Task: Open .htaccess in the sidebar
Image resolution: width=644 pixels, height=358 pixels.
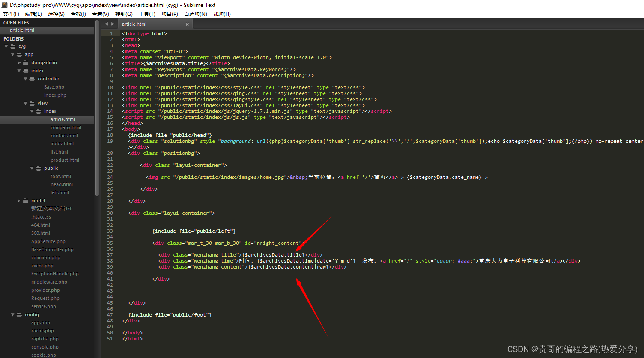Action: 41,217
